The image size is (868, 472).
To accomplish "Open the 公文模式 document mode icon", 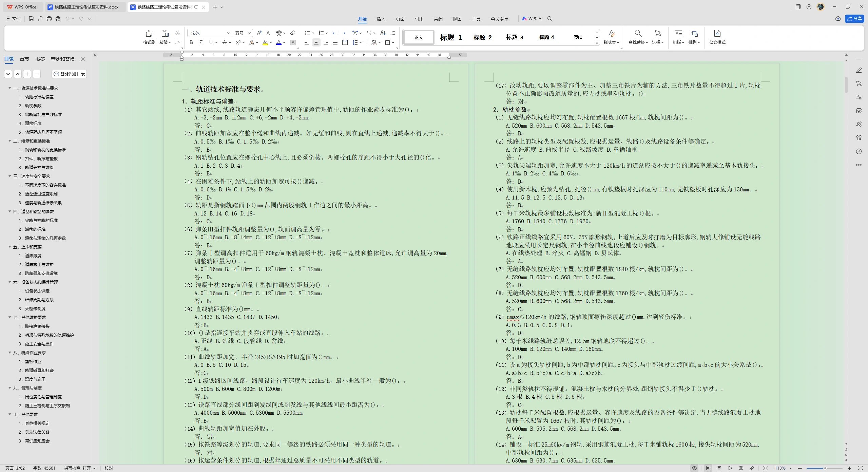I will 717,37.
